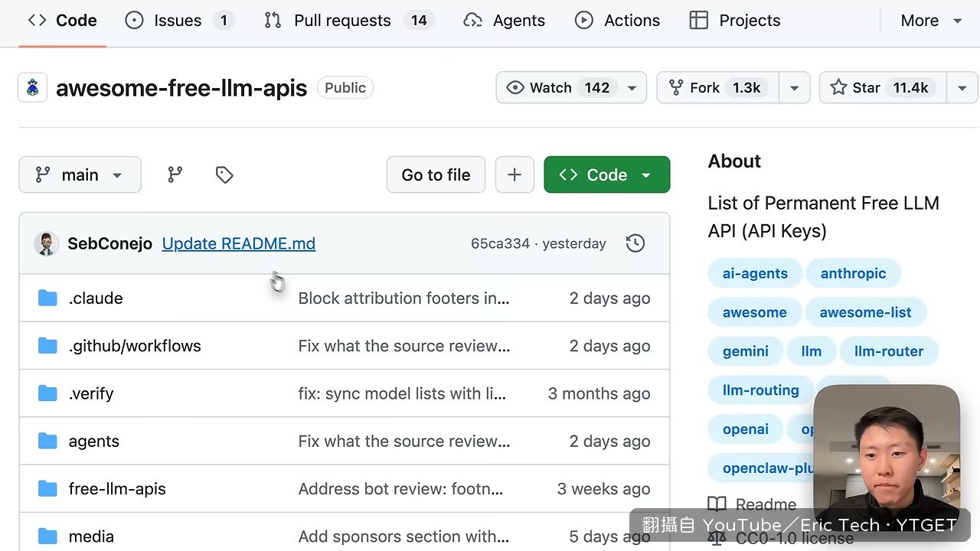Click the Go to file button
This screenshot has height=551, width=980.
tap(436, 174)
